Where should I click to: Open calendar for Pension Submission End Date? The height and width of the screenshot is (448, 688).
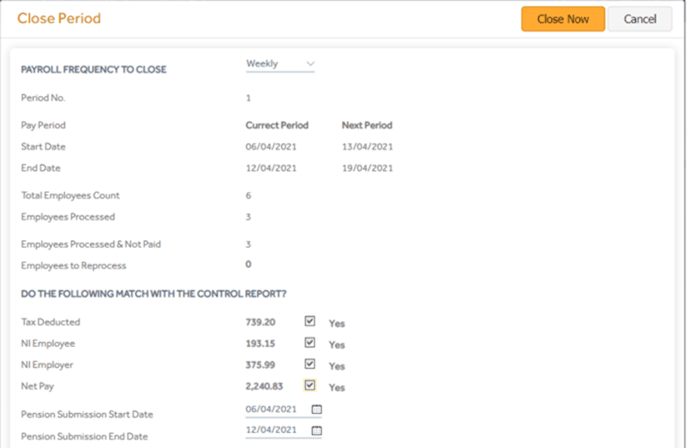[317, 430]
